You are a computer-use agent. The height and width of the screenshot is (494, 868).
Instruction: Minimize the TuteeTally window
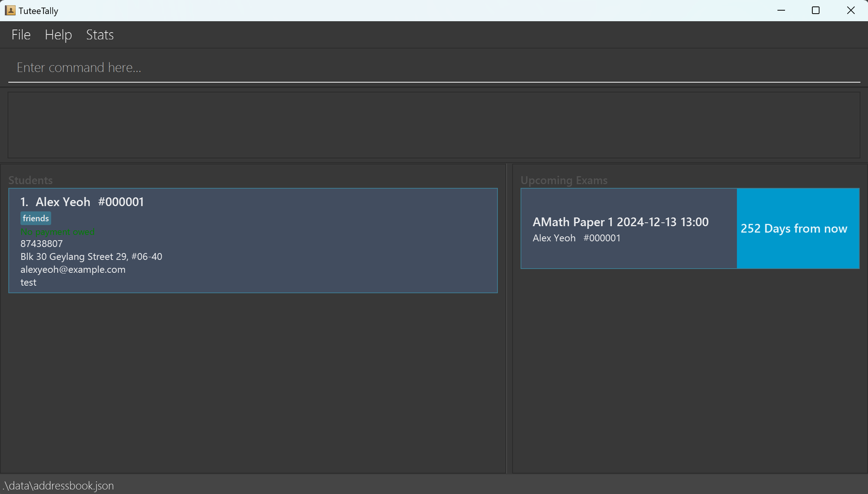click(x=781, y=10)
